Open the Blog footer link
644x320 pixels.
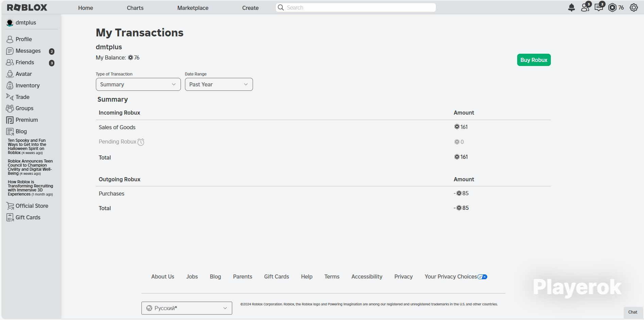point(215,277)
